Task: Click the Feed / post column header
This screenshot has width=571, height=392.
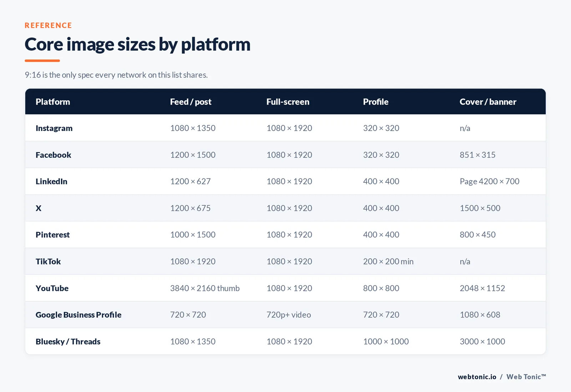Action: click(x=191, y=102)
